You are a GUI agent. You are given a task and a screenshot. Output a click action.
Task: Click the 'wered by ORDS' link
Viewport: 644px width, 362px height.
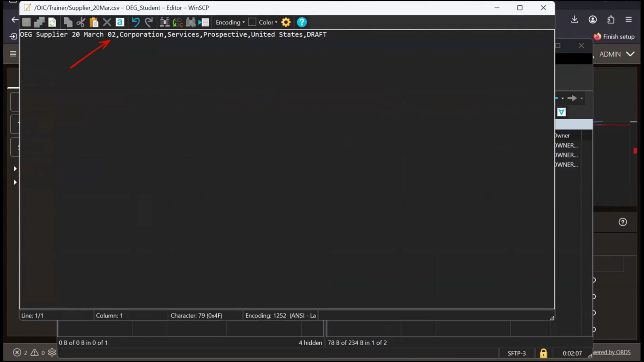pyautogui.click(x=612, y=352)
